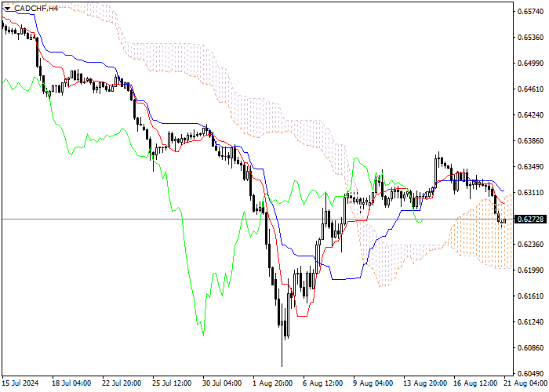This screenshot has height=392, width=549.
Task: Click the 0.65740 price scale value
Action: (530, 12)
